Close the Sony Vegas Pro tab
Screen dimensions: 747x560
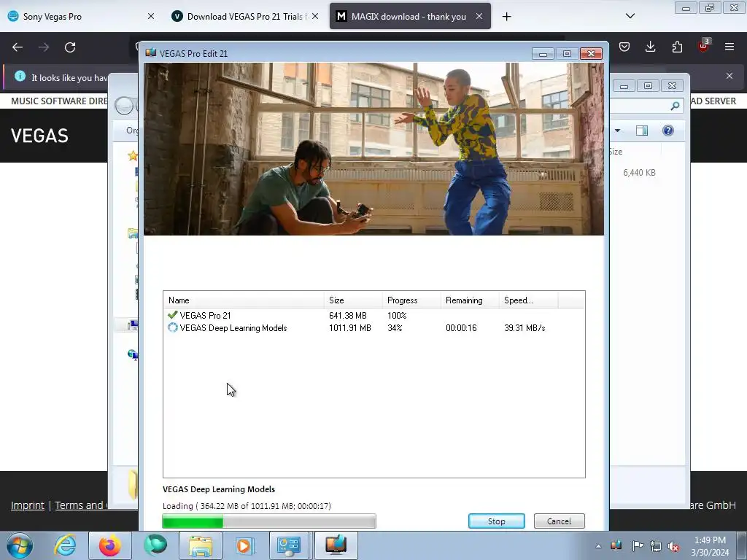pos(151,16)
